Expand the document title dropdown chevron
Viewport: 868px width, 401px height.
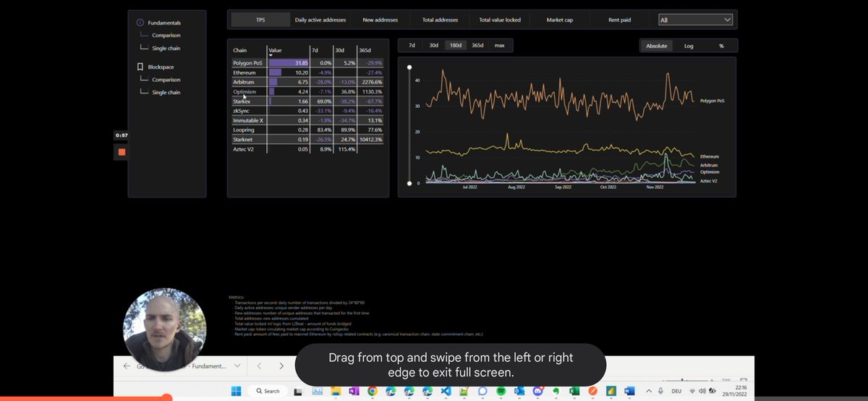[237, 366]
